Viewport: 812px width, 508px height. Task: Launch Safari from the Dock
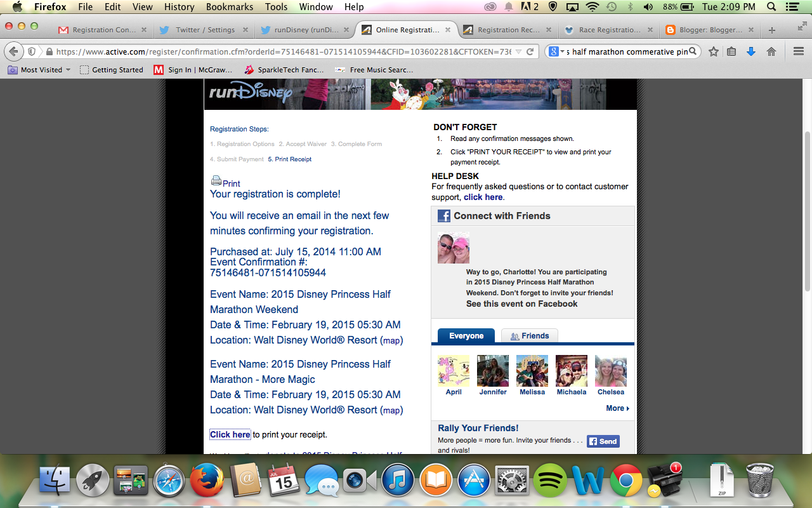coord(169,481)
